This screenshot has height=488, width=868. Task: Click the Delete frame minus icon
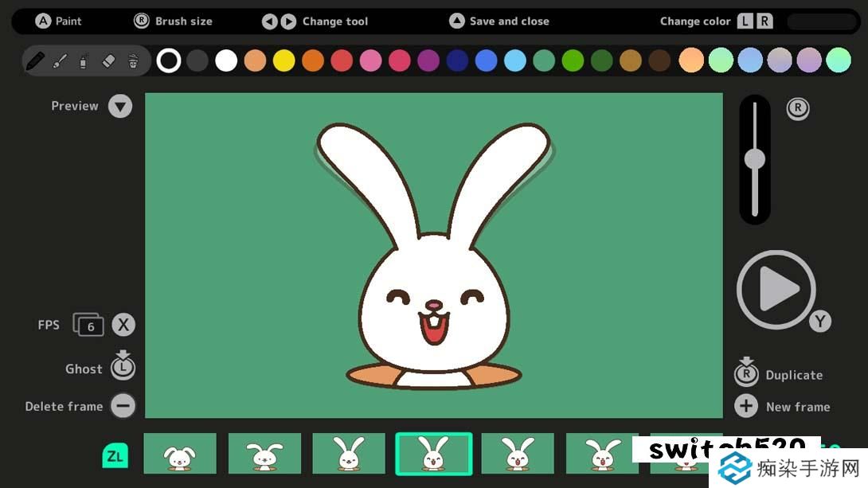[x=123, y=406]
